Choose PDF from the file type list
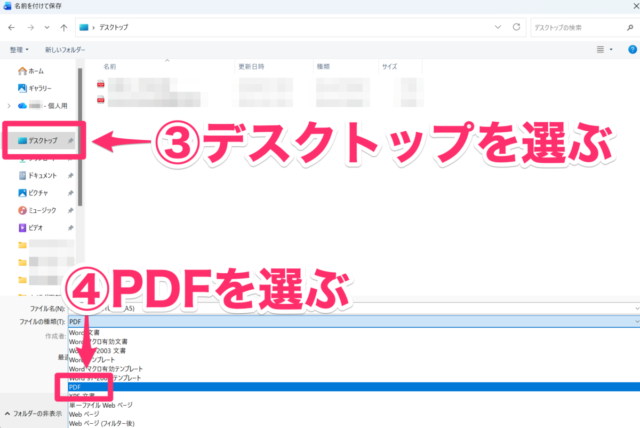Viewport: 640px width, 428px height. tap(76, 385)
